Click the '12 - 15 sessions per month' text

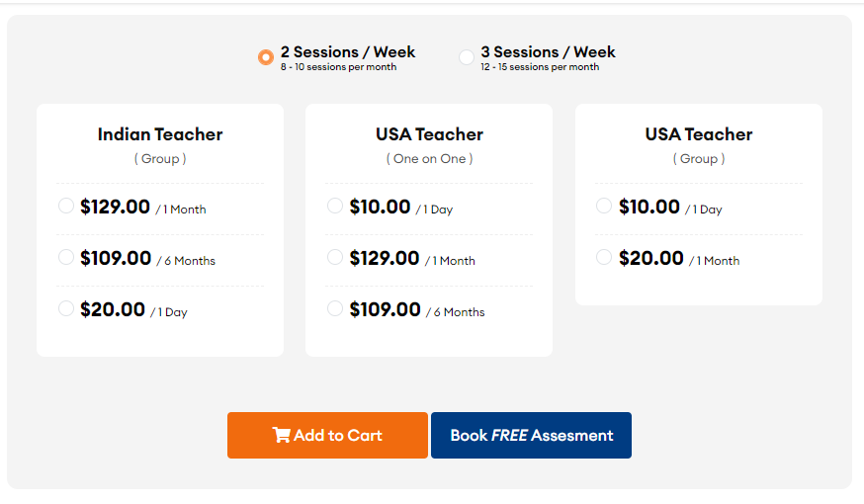point(540,68)
